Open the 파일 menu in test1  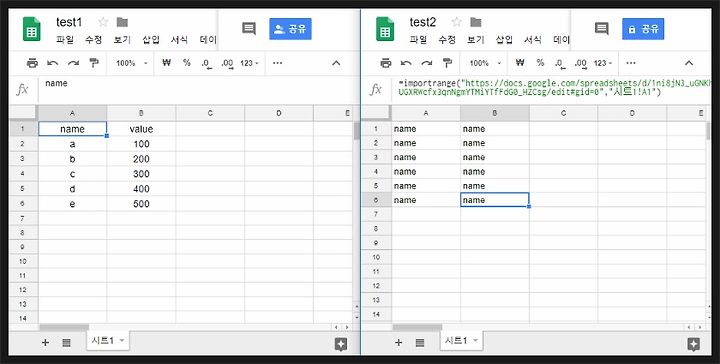65,39
